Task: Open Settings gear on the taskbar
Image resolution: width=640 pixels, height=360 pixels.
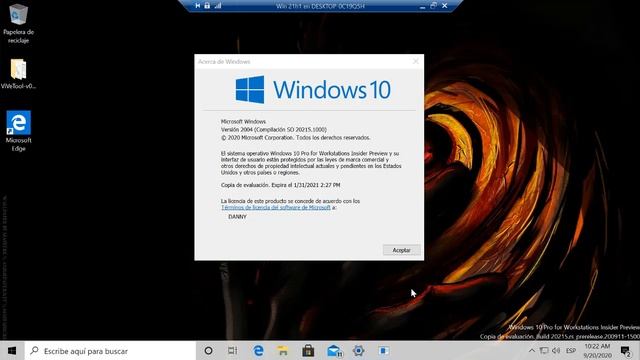Action: click(358, 351)
